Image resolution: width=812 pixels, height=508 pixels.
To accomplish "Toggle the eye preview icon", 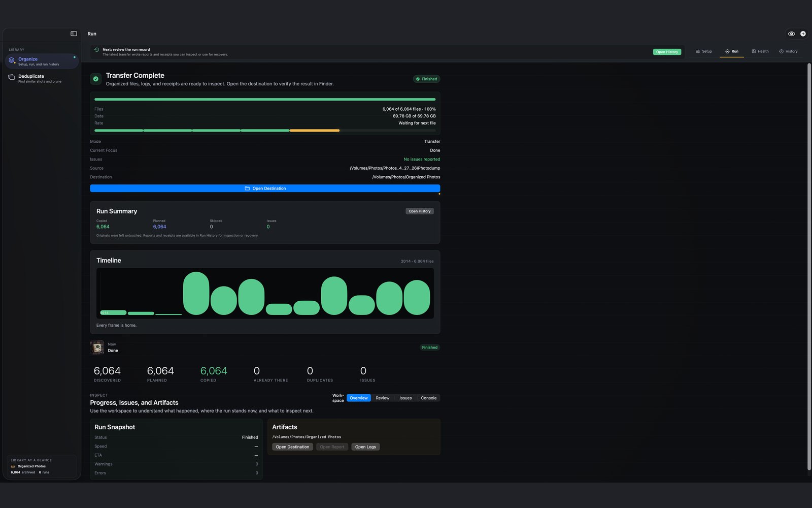I will coord(791,34).
